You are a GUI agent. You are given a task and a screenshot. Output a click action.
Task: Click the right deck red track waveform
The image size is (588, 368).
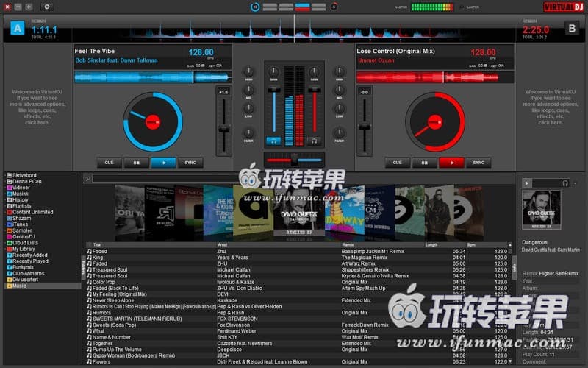click(435, 77)
